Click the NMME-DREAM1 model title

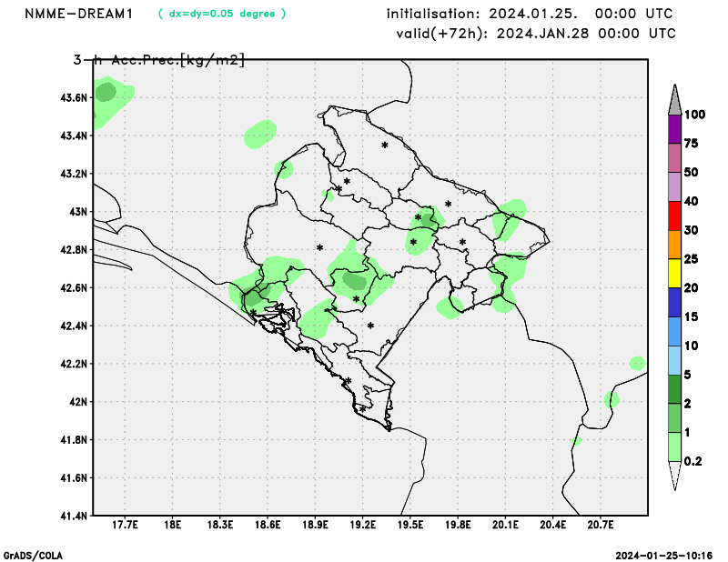coord(78,14)
